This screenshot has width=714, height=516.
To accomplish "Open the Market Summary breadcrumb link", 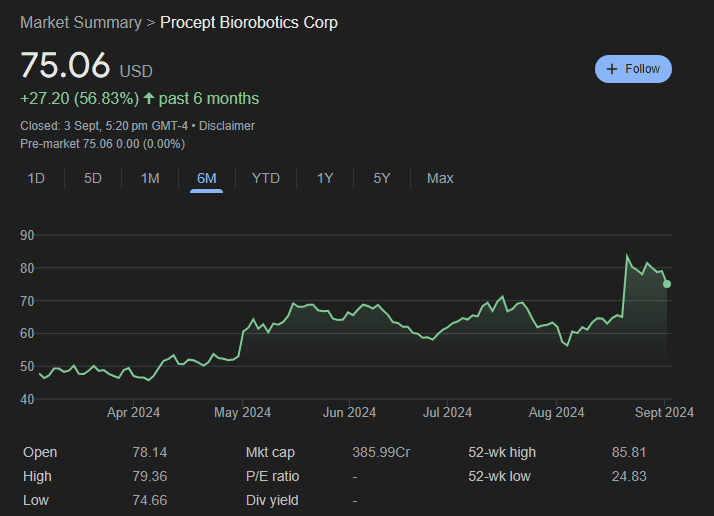I will coord(80,22).
